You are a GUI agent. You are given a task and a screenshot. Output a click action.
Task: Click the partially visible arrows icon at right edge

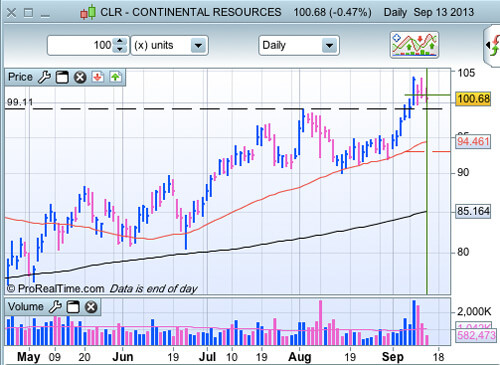(x=493, y=45)
